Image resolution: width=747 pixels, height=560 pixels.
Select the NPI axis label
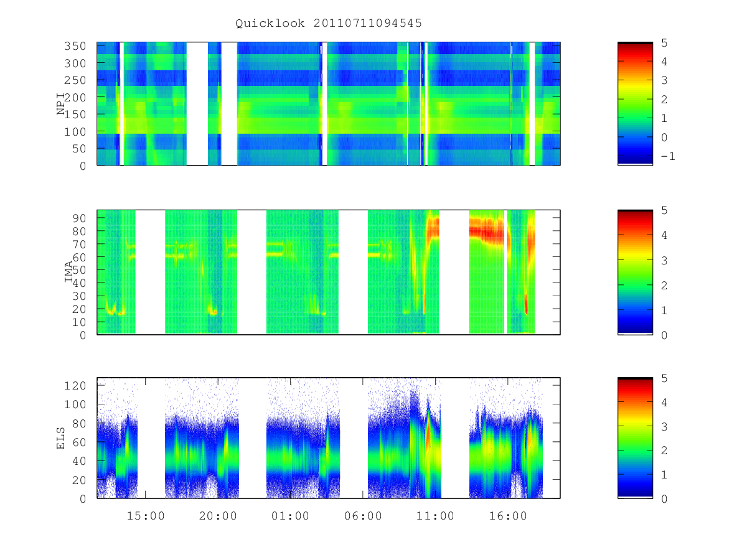61,104
